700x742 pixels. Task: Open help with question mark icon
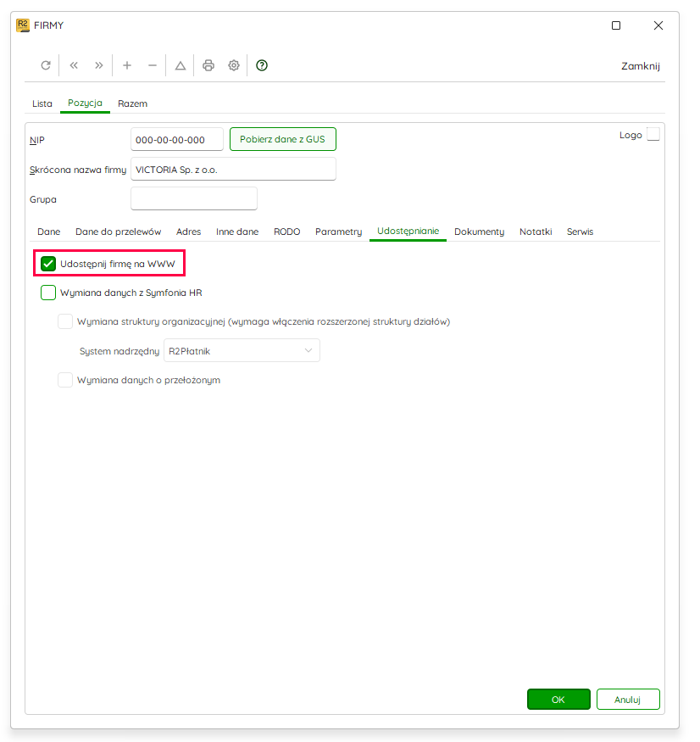[262, 65]
